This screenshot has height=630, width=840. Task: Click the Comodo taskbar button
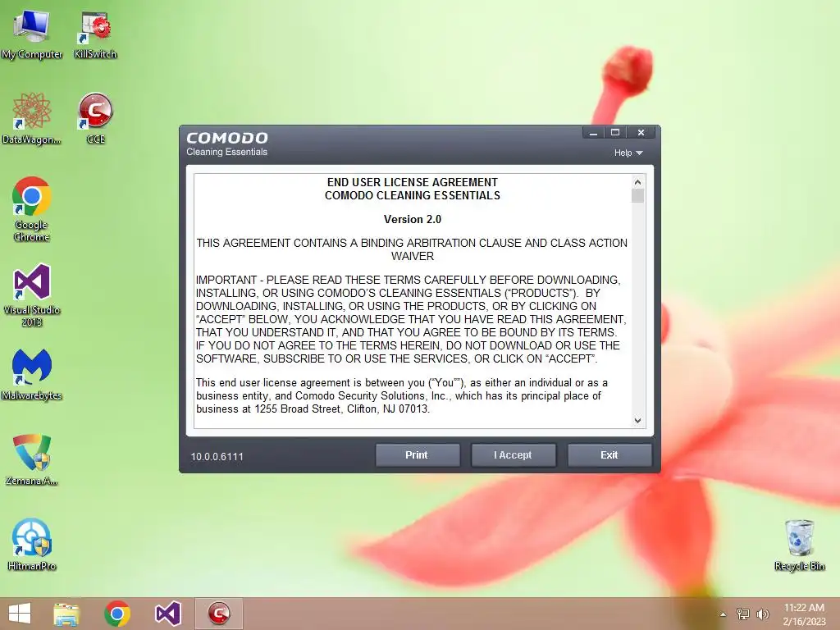[x=218, y=614]
